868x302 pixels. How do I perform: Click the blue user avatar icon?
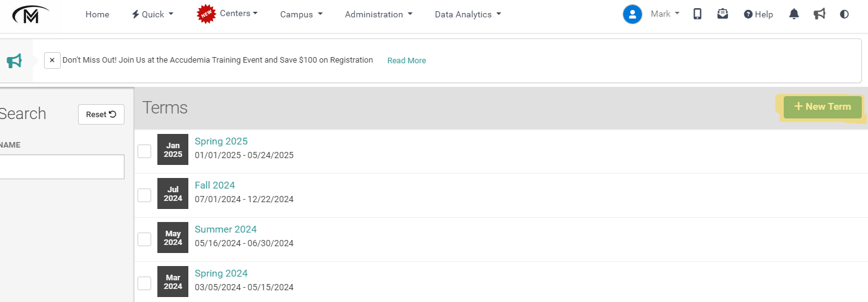(x=633, y=14)
